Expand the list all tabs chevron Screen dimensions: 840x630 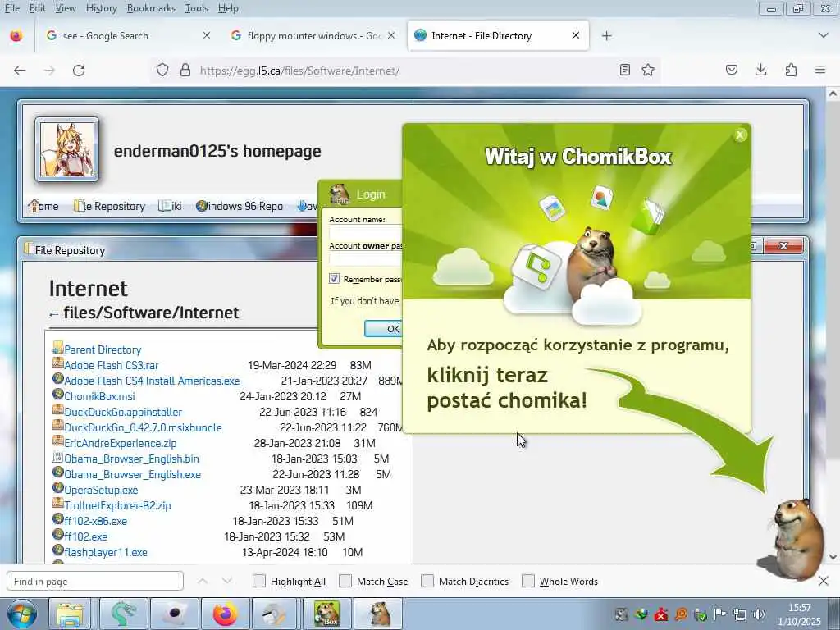coord(824,35)
